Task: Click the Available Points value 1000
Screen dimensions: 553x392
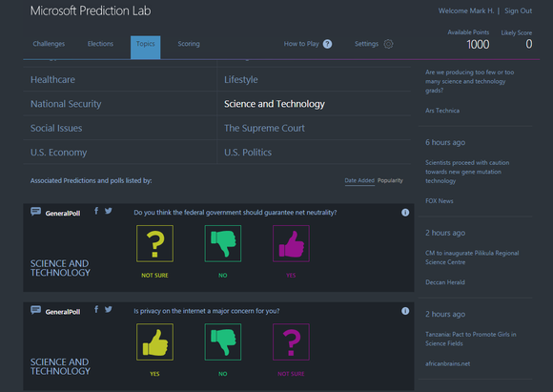Action: [x=478, y=45]
